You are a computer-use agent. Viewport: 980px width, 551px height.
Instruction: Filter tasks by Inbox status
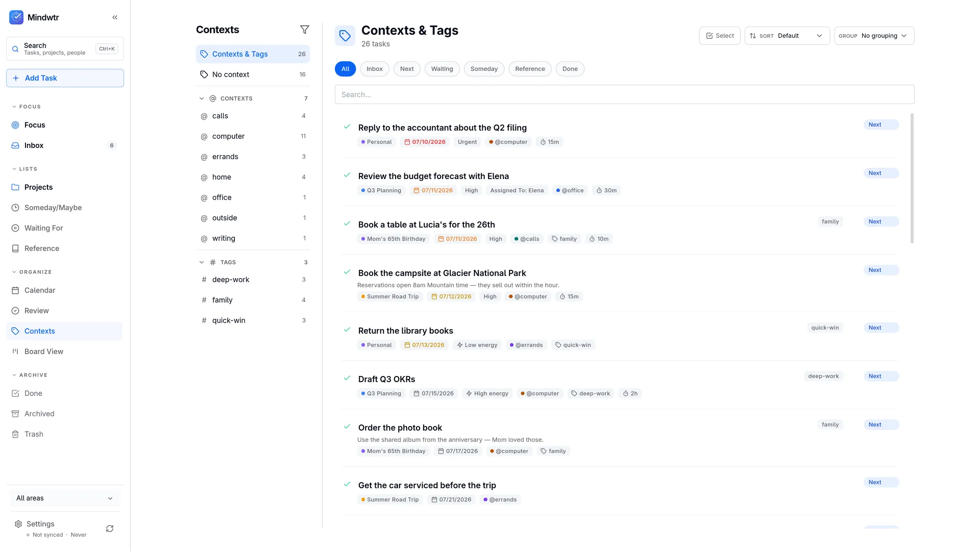pyautogui.click(x=375, y=69)
